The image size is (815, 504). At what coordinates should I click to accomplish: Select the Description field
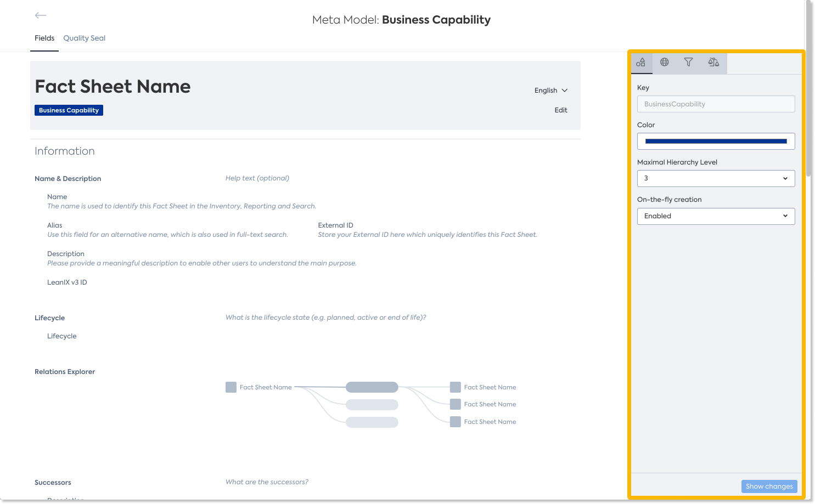point(66,254)
